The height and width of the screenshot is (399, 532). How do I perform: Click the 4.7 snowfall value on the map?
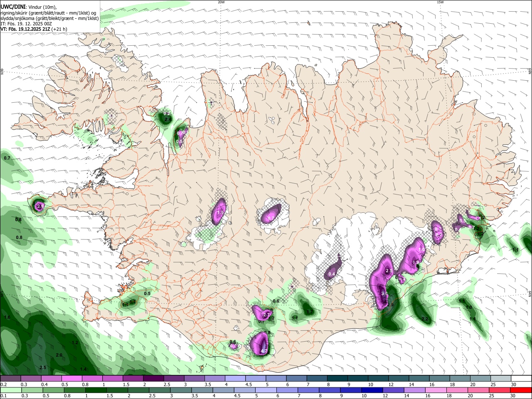(264, 351)
